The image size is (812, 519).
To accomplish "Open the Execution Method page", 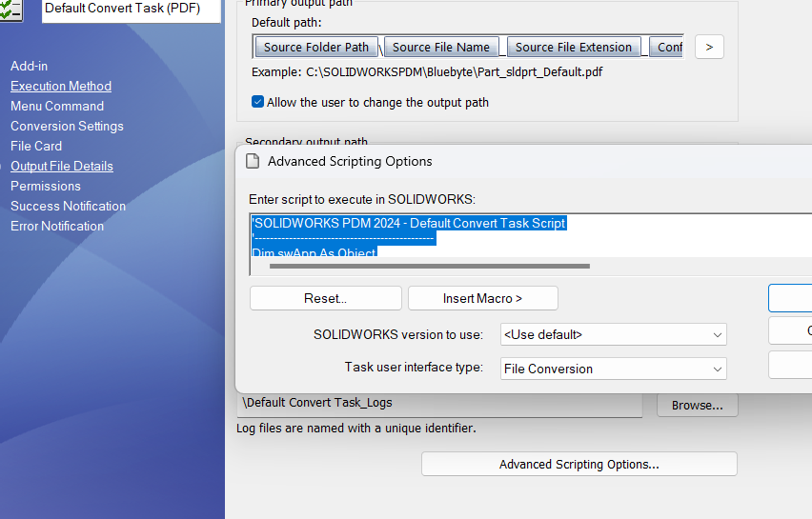I will coord(61,86).
